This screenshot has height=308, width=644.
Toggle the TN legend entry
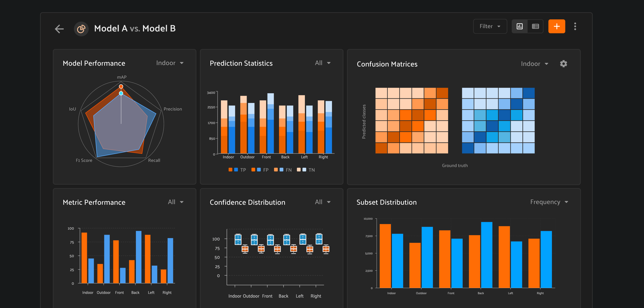(x=306, y=170)
